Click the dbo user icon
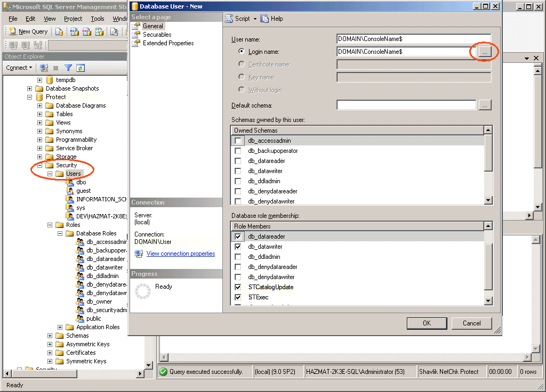Image resolution: width=546 pixels, height=392 pixels. coord(70,182)
